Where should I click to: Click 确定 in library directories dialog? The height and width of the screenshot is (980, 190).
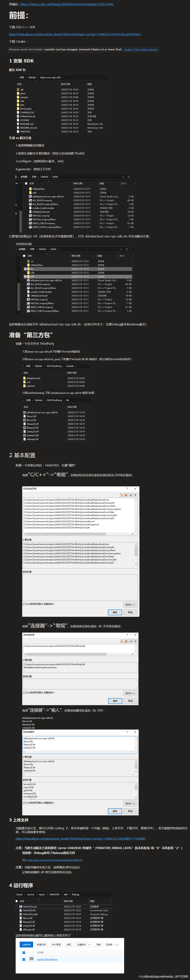(115, 701)
